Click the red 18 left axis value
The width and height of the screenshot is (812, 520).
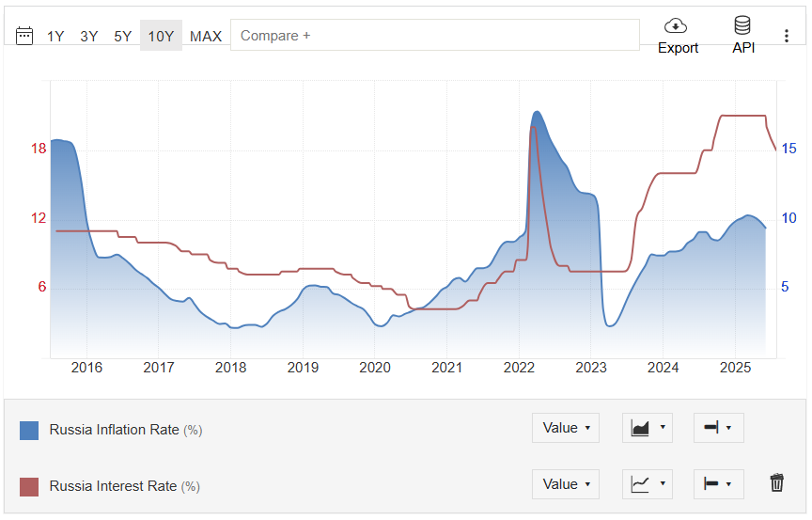pyautogui.click(x=39, y=149)
